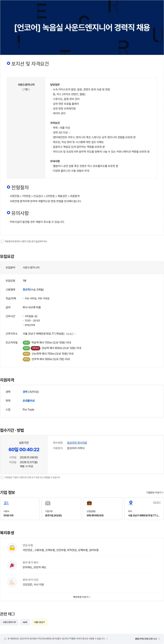Image resolution: width=164 pixels, height=644 pixels.
Task: Click the notice icon in footer disclaimer
Action: [5, 639]
